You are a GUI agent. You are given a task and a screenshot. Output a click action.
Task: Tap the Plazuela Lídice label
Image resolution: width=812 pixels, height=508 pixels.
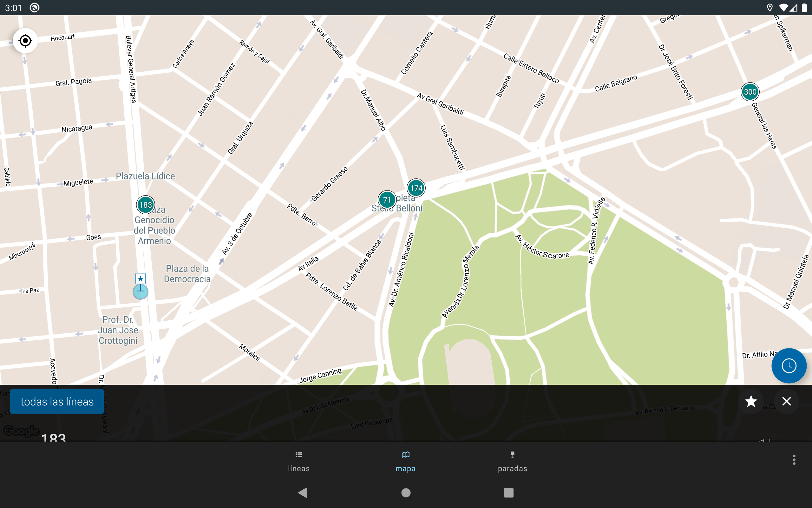145,176
